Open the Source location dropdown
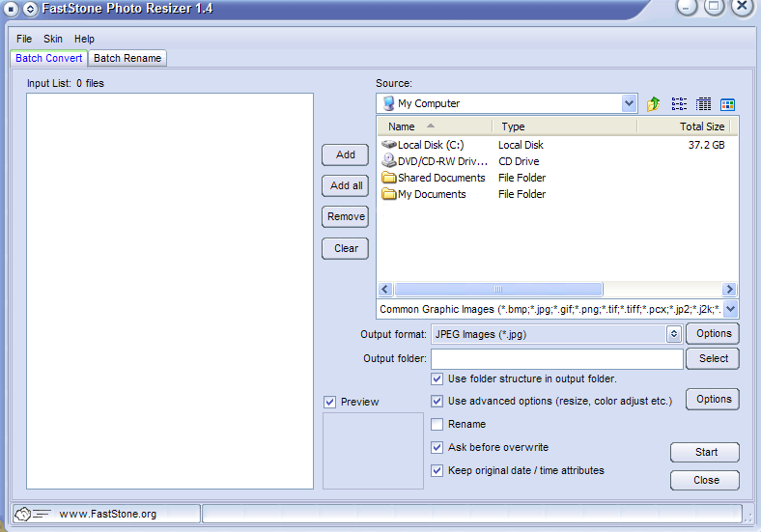 629,103
